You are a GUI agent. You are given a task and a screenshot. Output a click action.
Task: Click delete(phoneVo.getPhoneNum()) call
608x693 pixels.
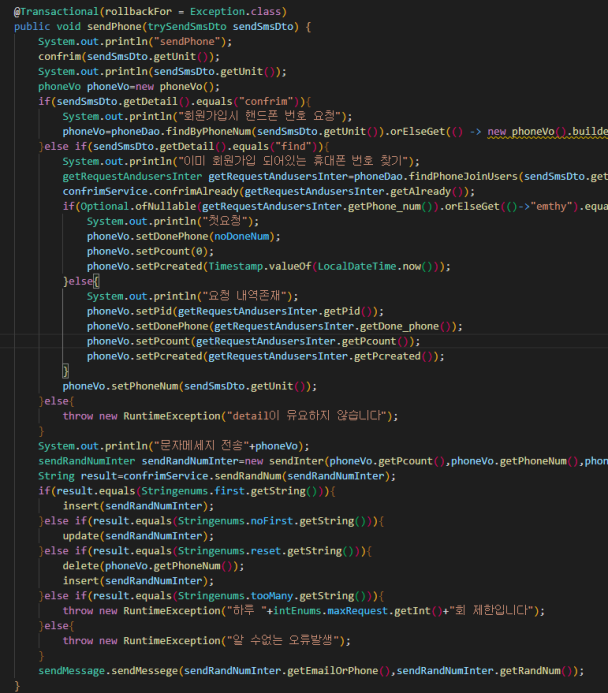[x=153, y=566]
